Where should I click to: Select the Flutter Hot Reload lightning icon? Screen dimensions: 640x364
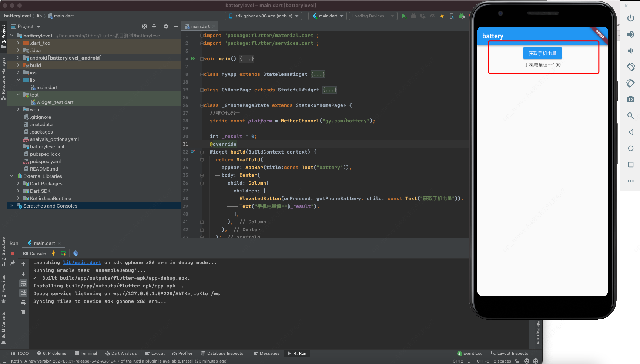pos(442,16)
